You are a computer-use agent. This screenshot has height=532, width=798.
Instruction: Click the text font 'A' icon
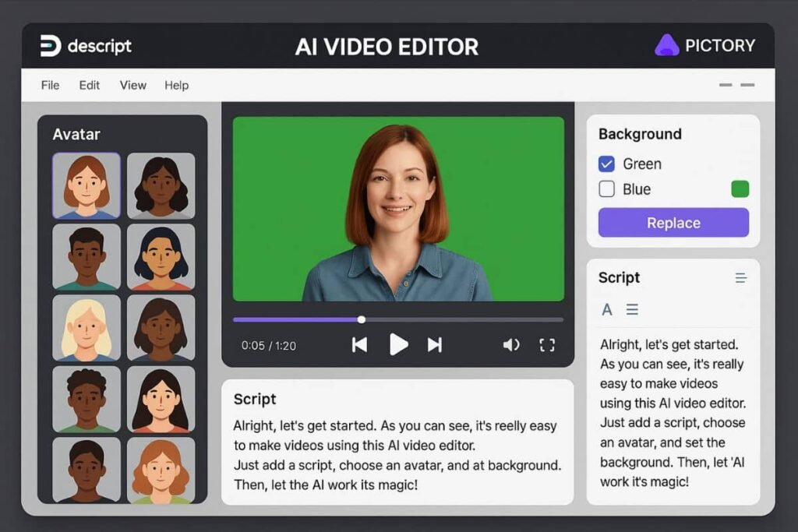point(607,310)
